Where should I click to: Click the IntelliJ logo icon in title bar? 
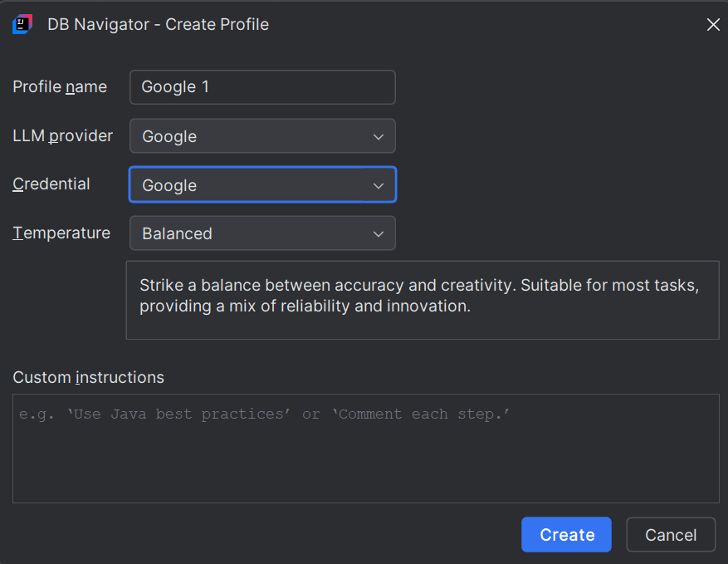tap(22, 24)
